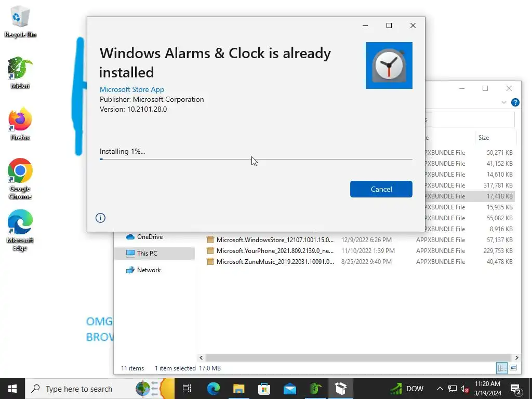Open the clock and date flyout

point(487,389)
